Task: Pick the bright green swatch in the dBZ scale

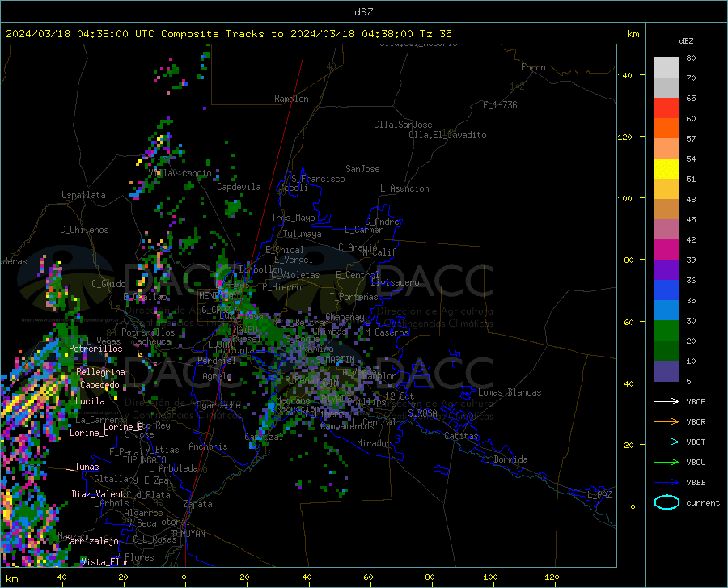Action: click(667, 331)
